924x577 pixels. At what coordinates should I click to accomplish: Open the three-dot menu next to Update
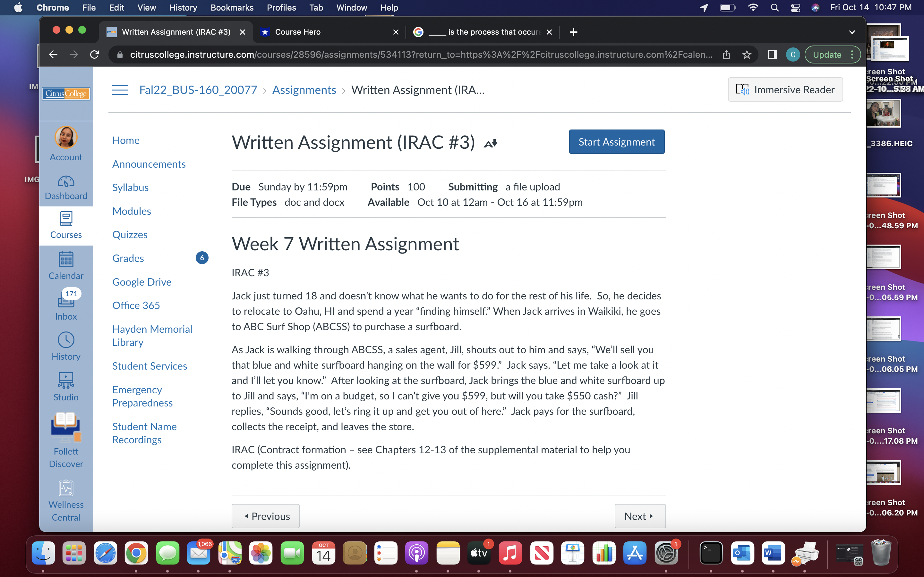click(x=852, y=54)
